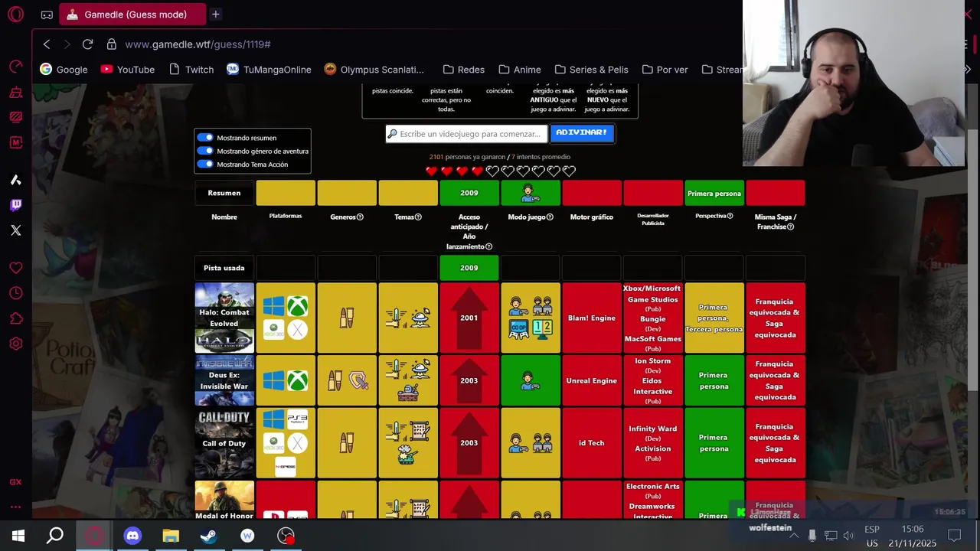The height and width of the screenshot is (551, 980).
Task: Toggle Mostrando Tema Acción switch
Action: point(205,164)
